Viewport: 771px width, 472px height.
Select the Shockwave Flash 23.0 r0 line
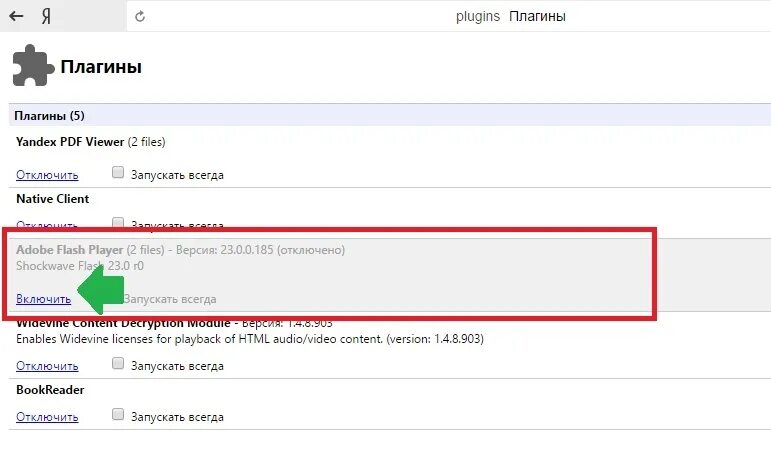point(80,266)
